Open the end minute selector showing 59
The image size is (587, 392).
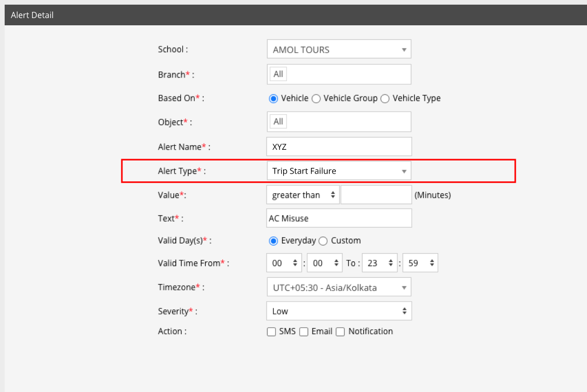[420, 263]
